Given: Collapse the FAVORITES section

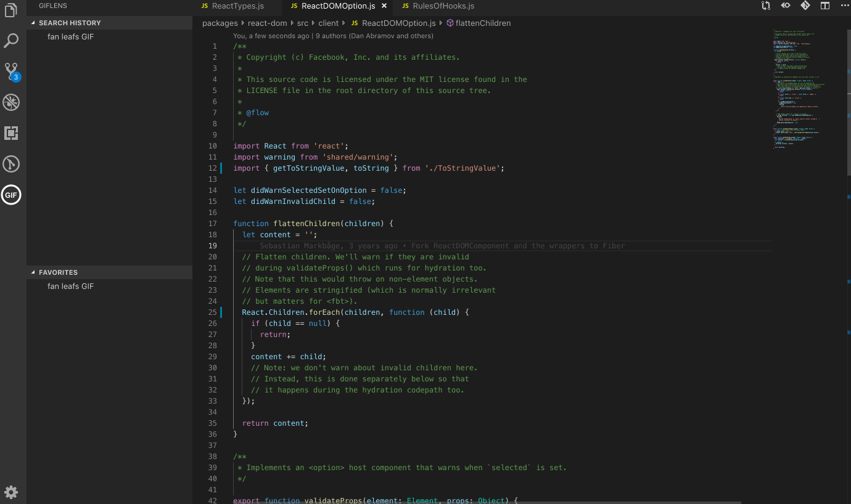Looking at the screenshot, I should coord(110,272).
